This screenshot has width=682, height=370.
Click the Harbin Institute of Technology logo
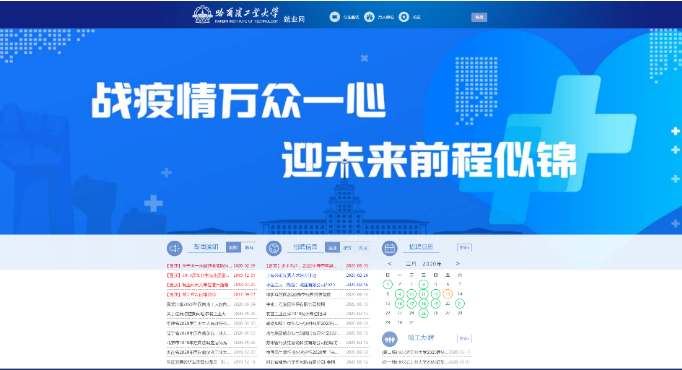[235, 14]
